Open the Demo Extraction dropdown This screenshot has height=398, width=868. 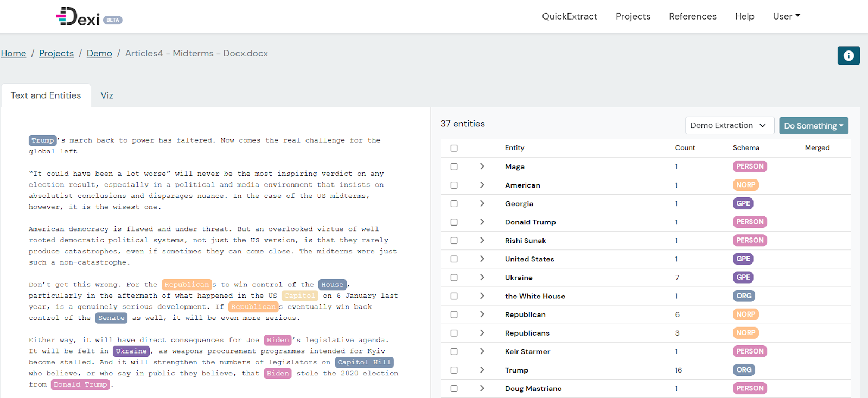coord(729,125)
